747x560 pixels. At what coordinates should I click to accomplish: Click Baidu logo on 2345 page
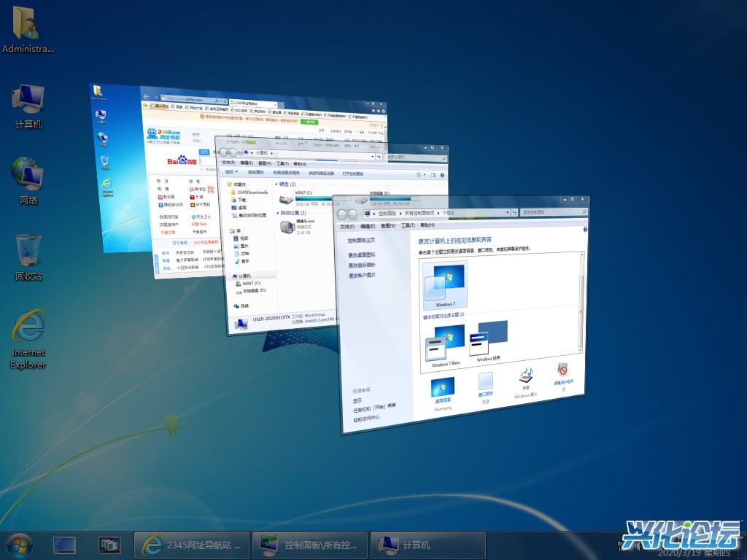182,160
